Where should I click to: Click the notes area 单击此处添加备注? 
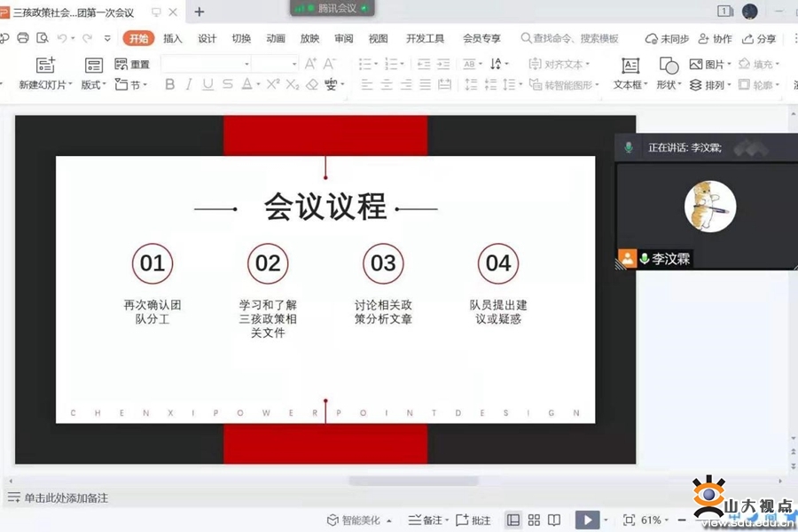tap(66, 498)
